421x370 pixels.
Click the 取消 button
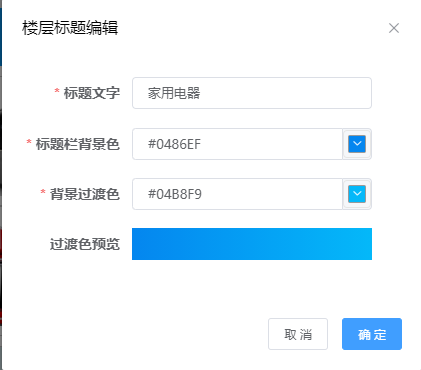coord(298,334)
